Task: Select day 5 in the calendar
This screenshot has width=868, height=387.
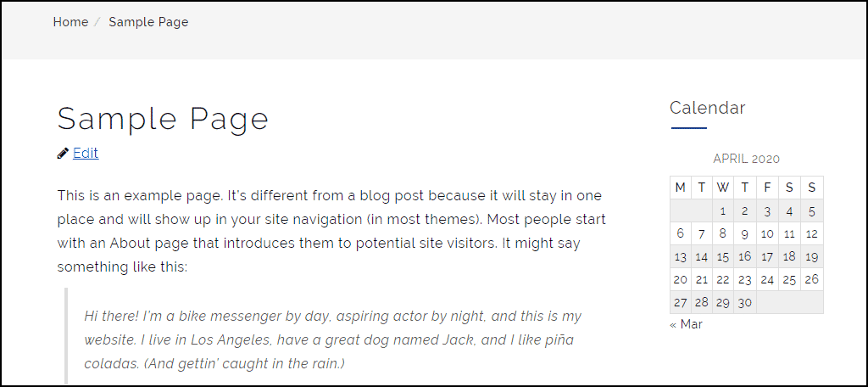Action: [x=812, y=210]
